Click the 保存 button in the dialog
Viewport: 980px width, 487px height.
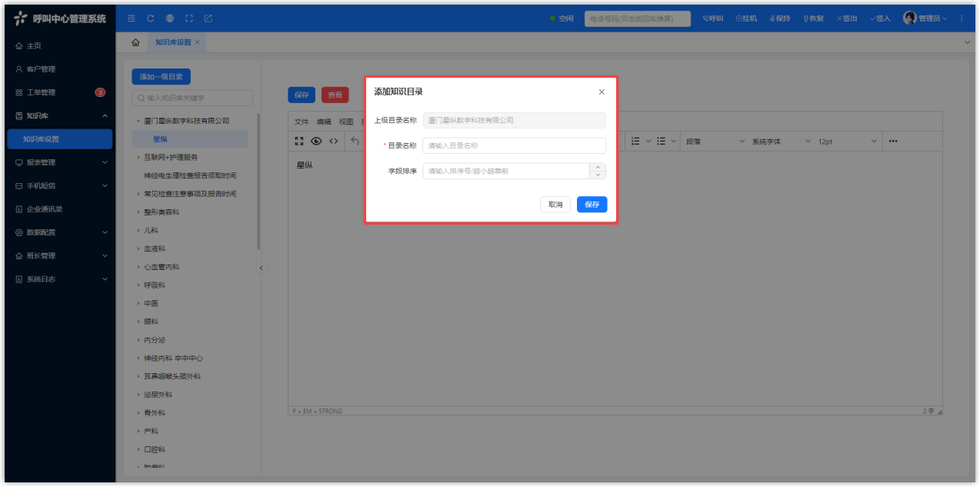592,205
